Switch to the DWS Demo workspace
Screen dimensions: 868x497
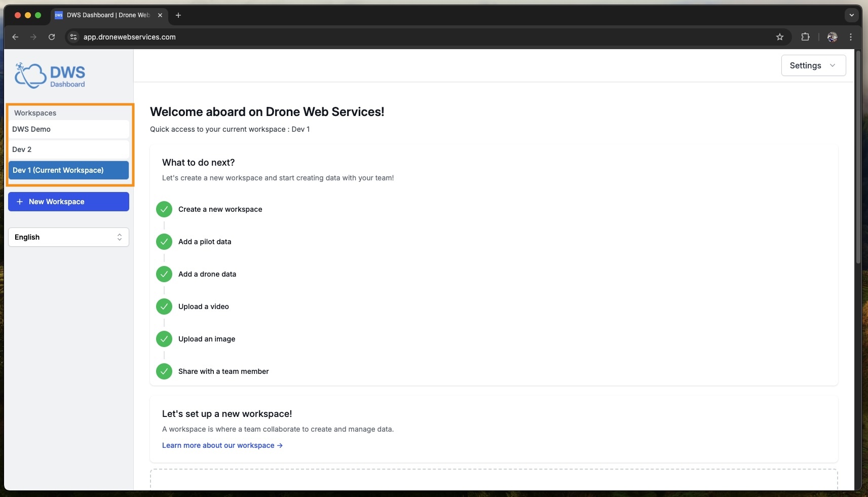(68, 129)
